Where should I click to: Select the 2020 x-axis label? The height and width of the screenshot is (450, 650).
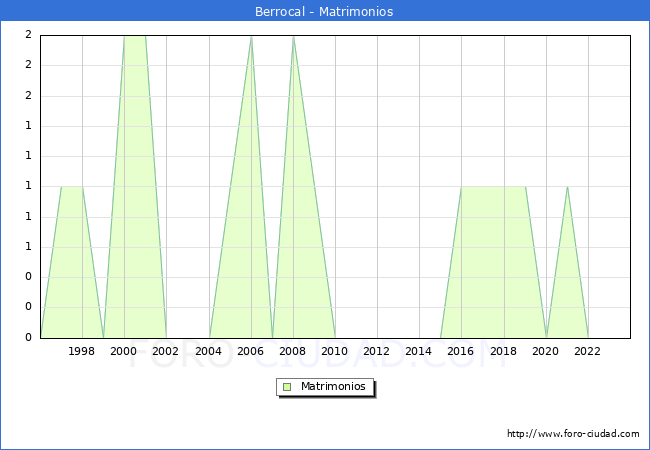(546, 351)
